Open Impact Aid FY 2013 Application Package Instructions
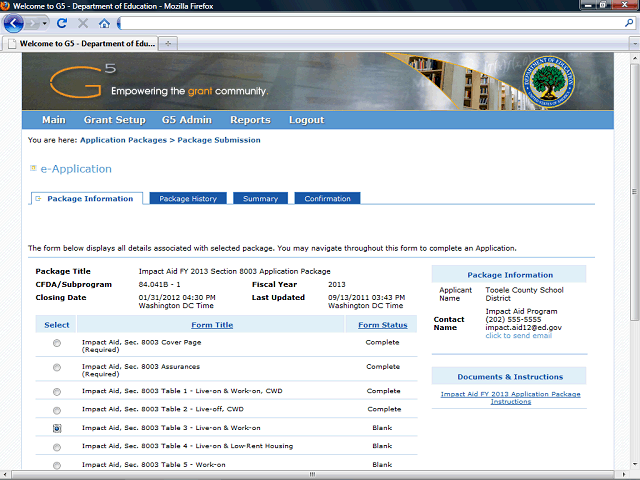The height and width of the screenshot is (480, 640). pos(510,398)
